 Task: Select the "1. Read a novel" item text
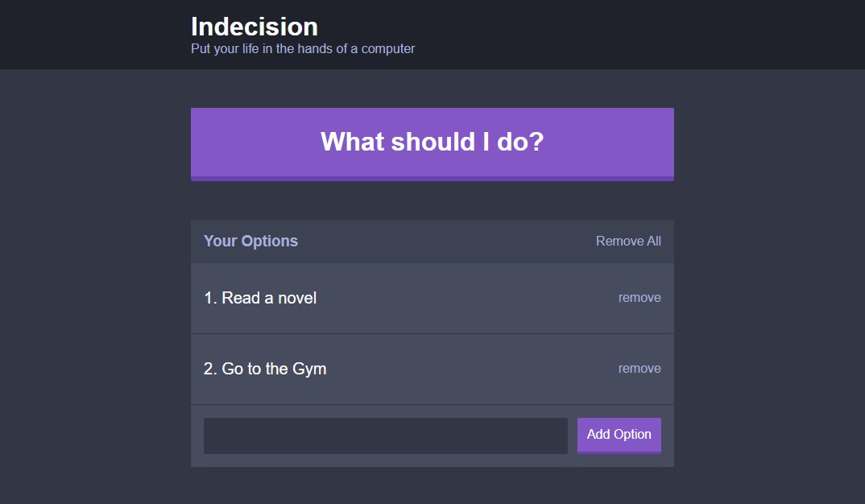(x=260, y=298)
